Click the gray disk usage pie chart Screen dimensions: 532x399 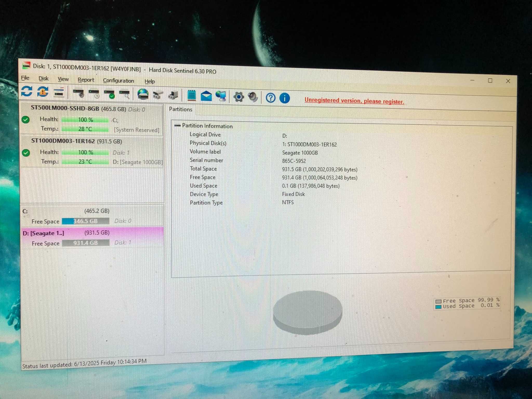tap(308, 312)
